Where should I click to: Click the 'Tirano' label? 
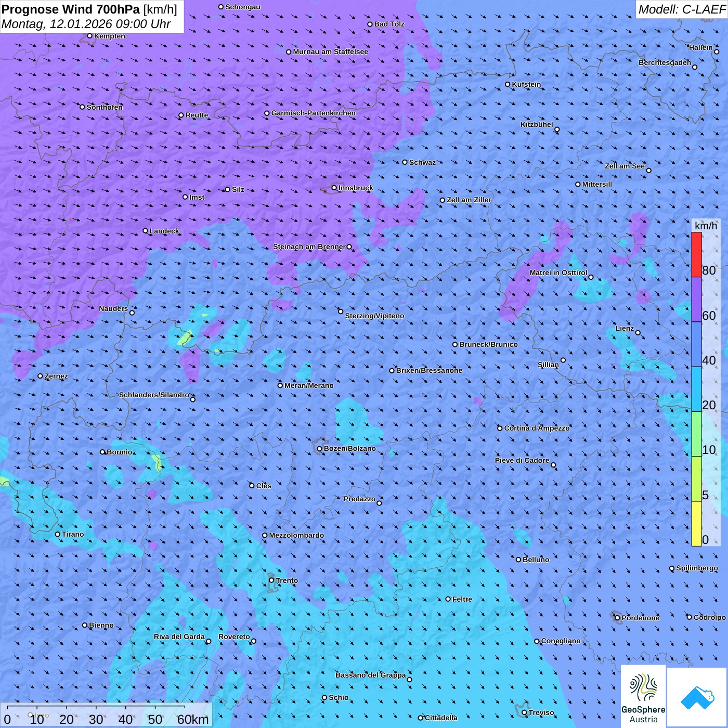(73, 534)
